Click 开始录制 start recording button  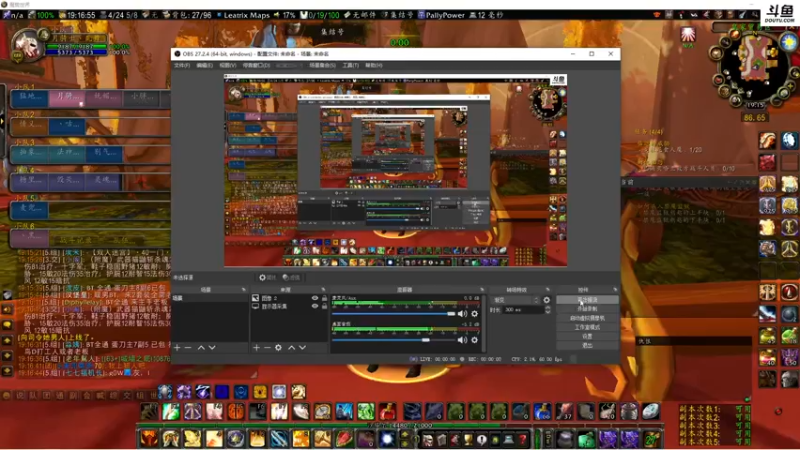tap(587, 309)
